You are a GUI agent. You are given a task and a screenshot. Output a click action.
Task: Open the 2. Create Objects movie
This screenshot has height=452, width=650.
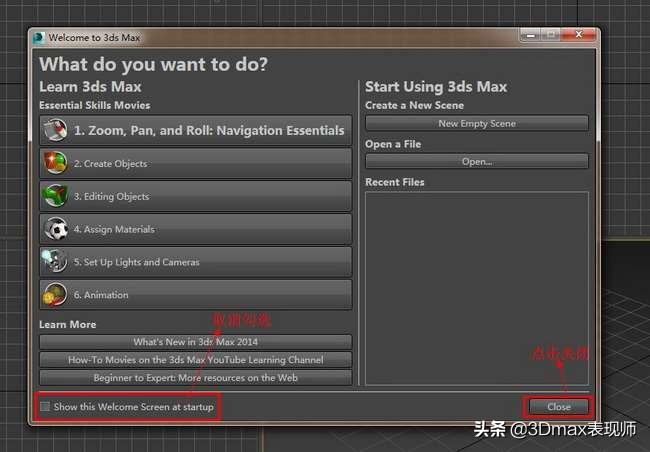click(196, 163)
